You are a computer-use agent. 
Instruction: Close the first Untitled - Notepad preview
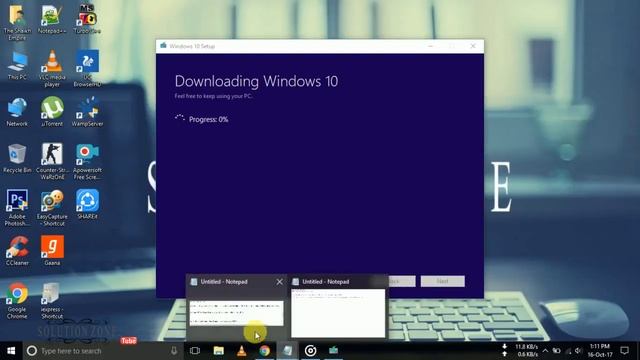(x=279, y=282)
